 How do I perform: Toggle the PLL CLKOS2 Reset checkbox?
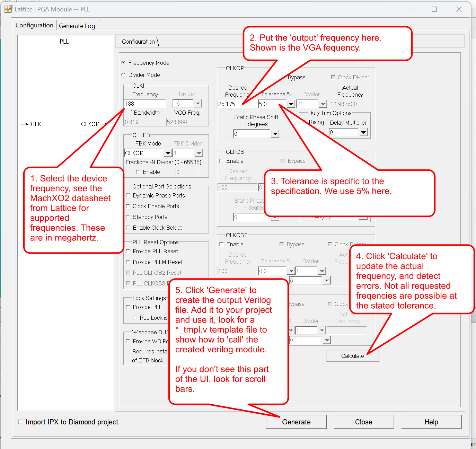click(x=128, y=273)
